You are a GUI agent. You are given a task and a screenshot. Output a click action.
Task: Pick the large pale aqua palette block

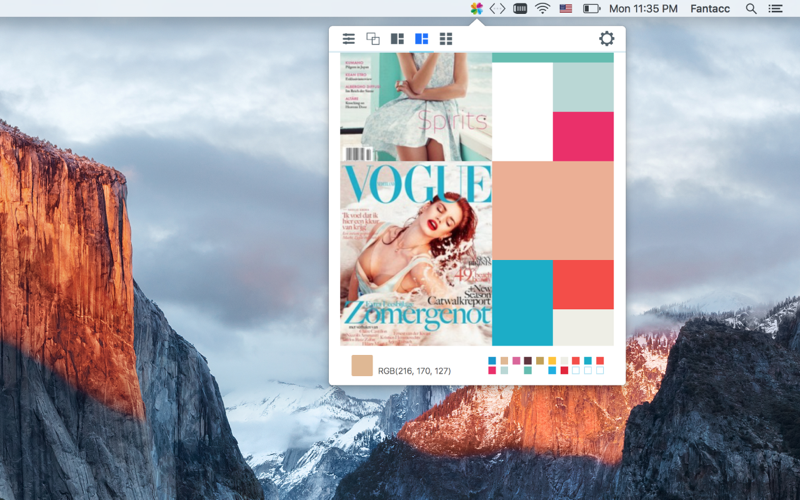pyautogui.click(x=583, y=87)
